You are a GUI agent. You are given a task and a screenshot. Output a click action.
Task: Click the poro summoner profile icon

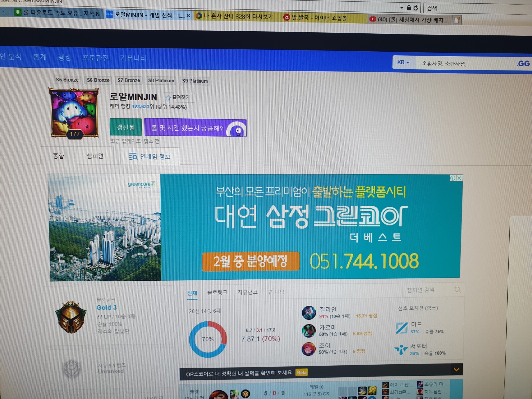(x=74, y=113)
